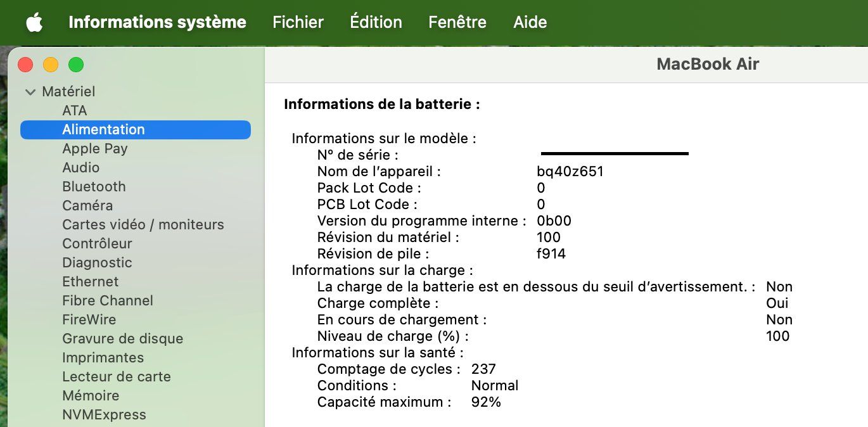Click the cell revision value f914

pyautogui.click(x=551, y=254)
